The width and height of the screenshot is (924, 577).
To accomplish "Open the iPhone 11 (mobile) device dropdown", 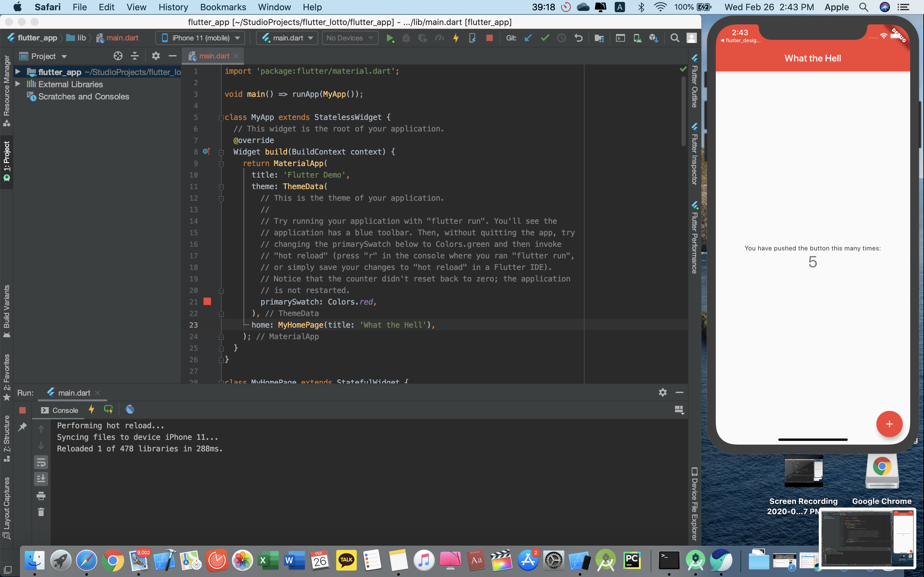I will 201,38.
